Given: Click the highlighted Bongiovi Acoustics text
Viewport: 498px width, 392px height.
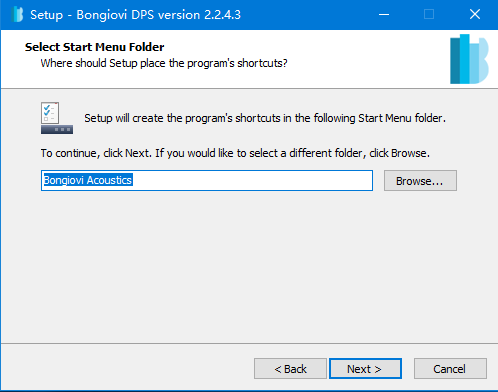Looking at the screenshot, I should [88, 180].
